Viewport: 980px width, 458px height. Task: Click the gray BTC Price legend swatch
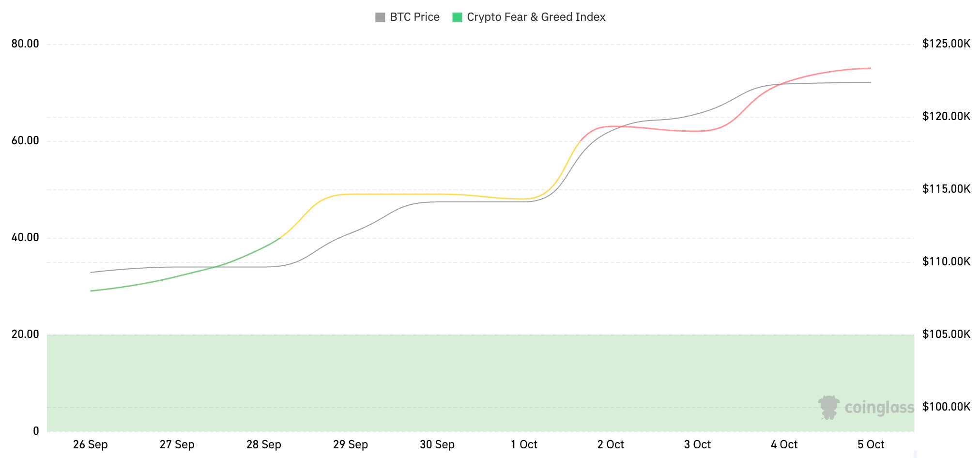click(380, 17)
